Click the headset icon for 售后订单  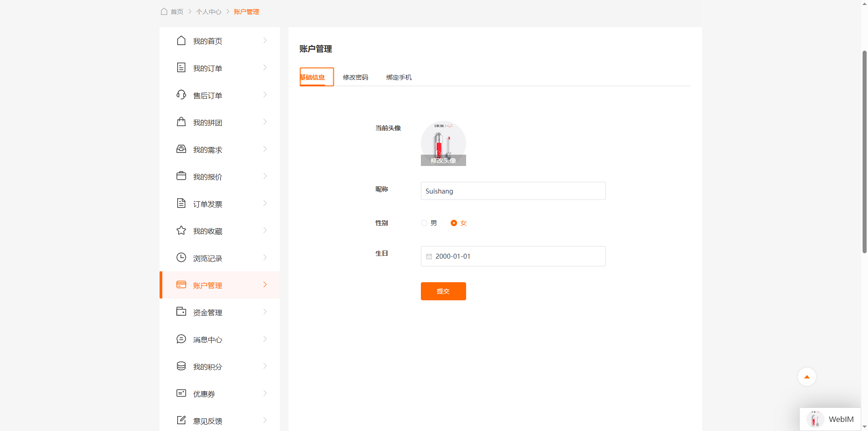181,95
